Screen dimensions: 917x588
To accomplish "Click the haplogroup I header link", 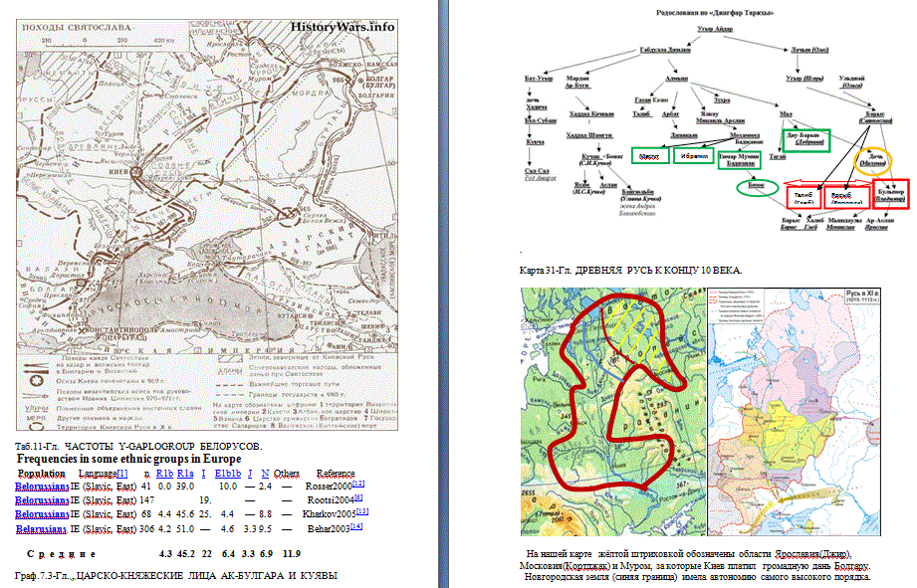I will 203,474.
